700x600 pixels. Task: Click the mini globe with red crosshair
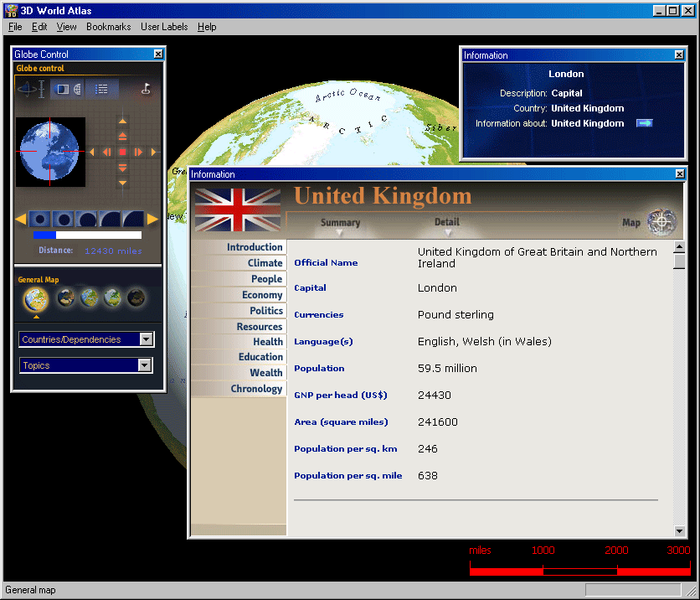tap(50, 152)
